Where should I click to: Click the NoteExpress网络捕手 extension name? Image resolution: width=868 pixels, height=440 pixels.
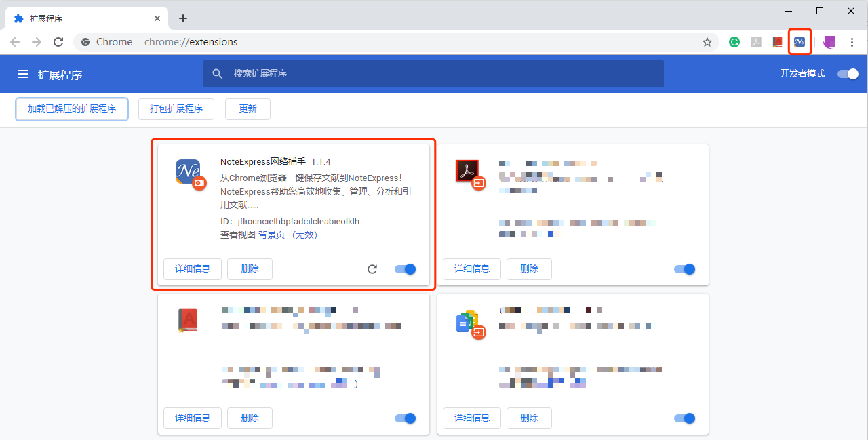263,161
